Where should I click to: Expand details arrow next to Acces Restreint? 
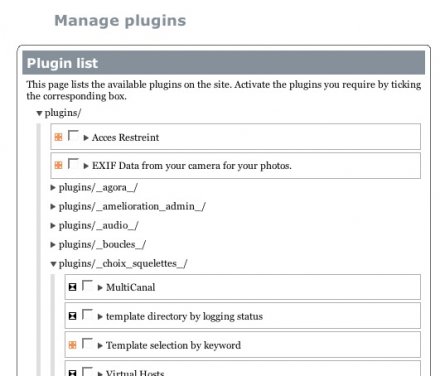86,138
